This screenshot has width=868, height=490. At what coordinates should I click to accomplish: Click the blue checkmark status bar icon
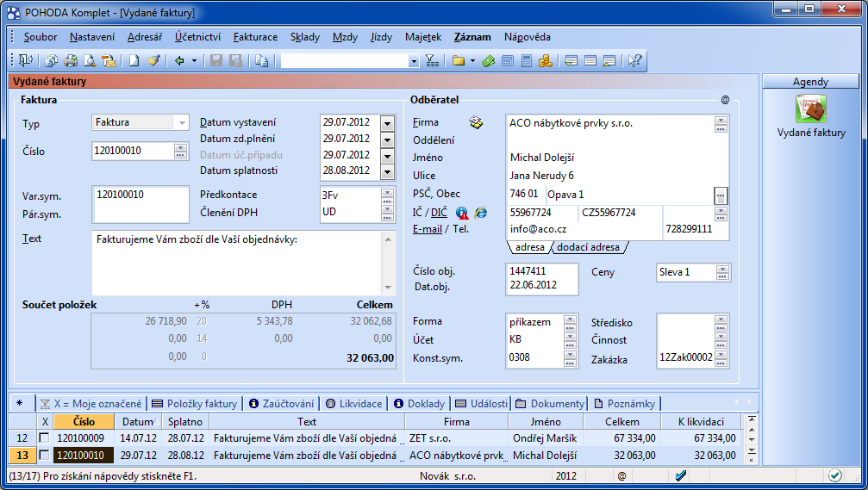[x=681, y=475]
